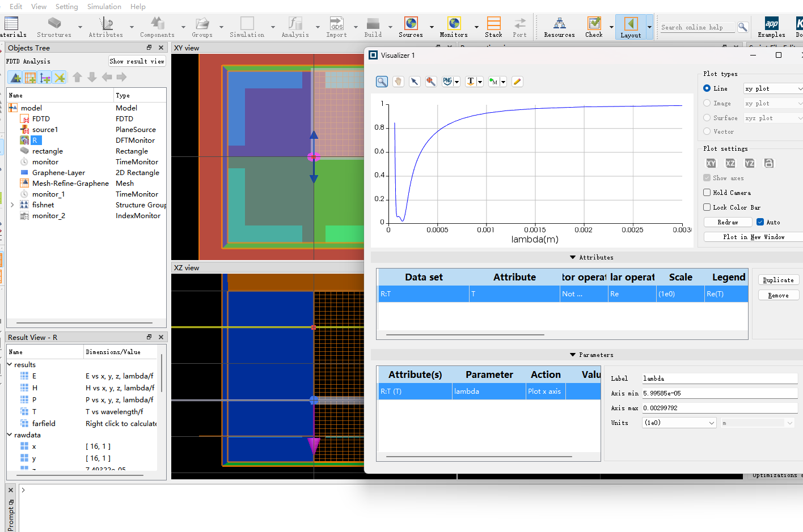Select the pointer arrow tool in Visualizer
Screen dimensions: 803x532
click(x=415, y=82)
